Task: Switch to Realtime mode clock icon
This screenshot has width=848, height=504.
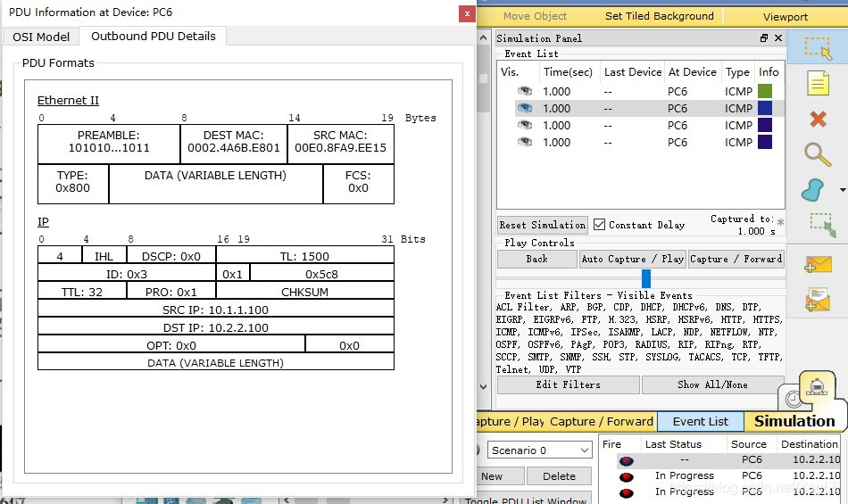Action: pos(793,399)
